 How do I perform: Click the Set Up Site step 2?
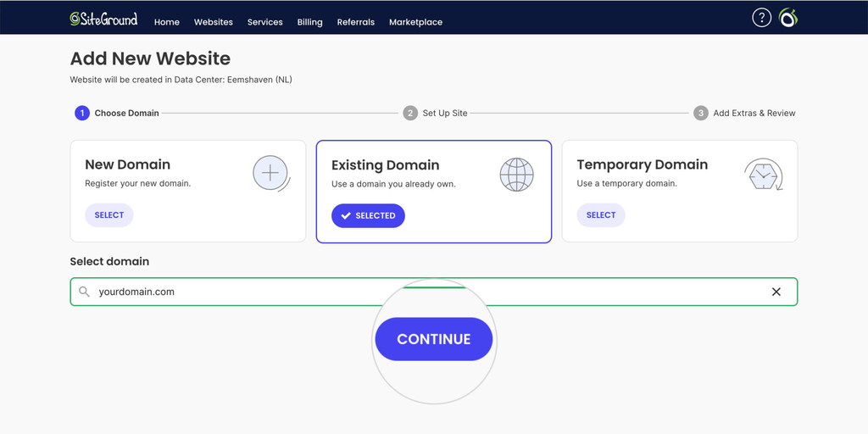tap(435, 113)
